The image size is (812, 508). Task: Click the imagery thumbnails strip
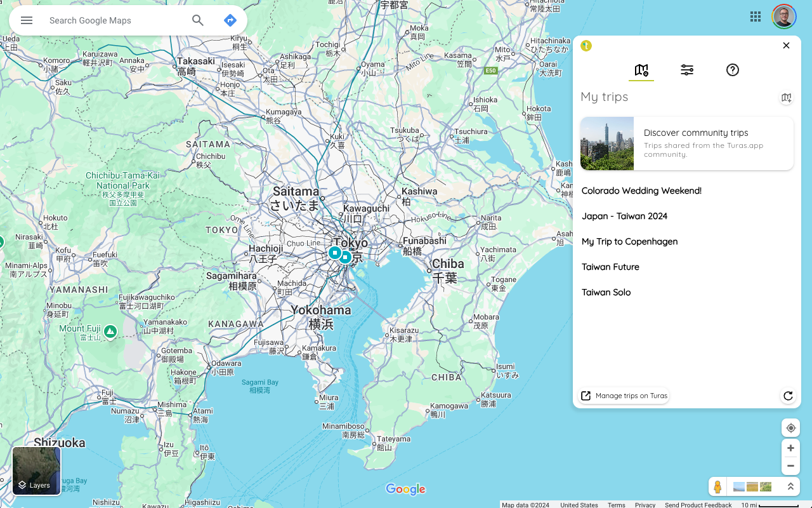[x=752, y=487]
